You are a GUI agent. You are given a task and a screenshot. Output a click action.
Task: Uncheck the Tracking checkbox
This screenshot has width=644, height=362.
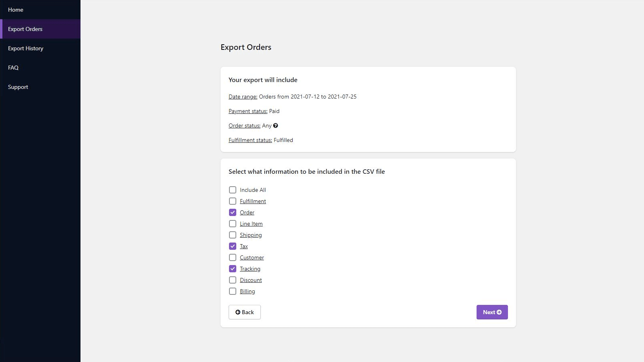point(233,269)
